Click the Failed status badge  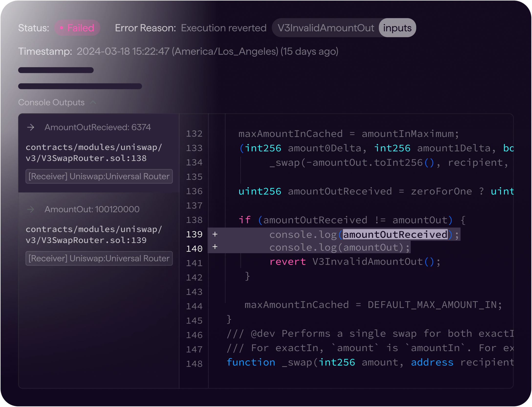tap(77, 28)
